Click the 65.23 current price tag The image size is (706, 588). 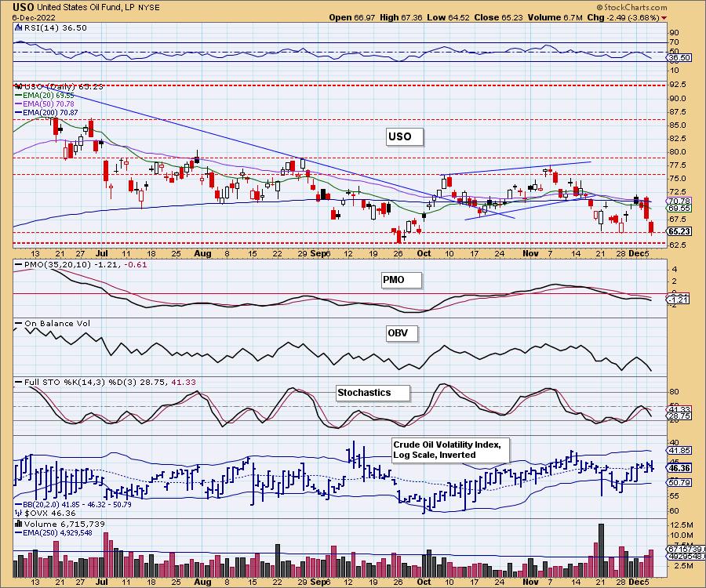(679, 232)
